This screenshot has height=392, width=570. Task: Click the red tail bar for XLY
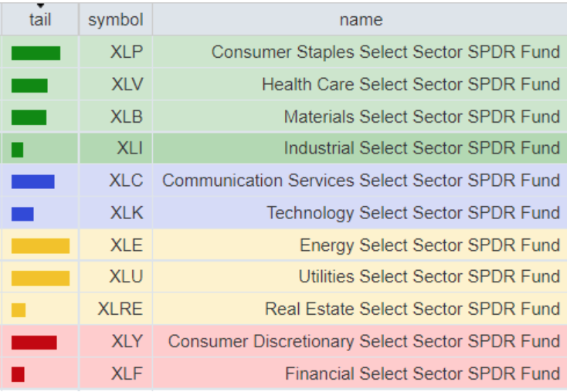pos(34,342)
